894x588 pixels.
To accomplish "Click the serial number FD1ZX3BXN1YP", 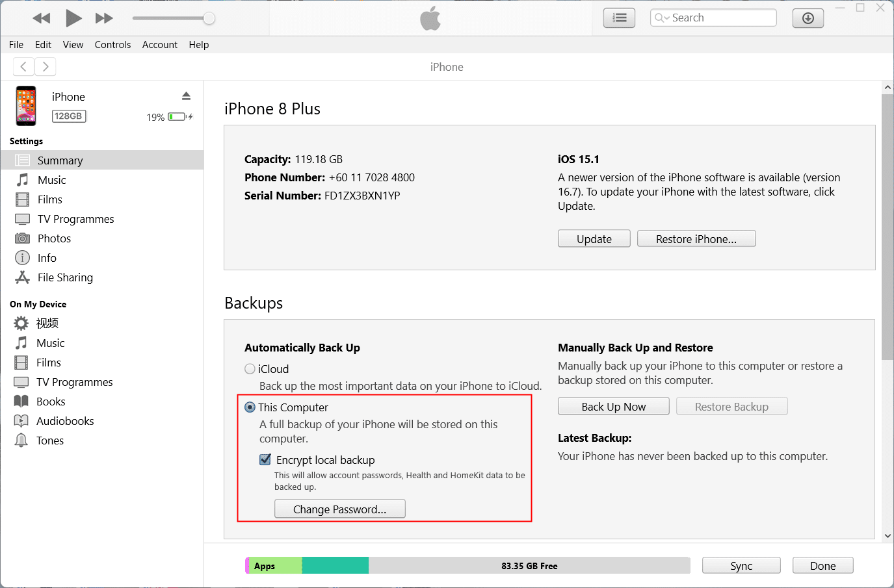I will click(x=362, y=196).
